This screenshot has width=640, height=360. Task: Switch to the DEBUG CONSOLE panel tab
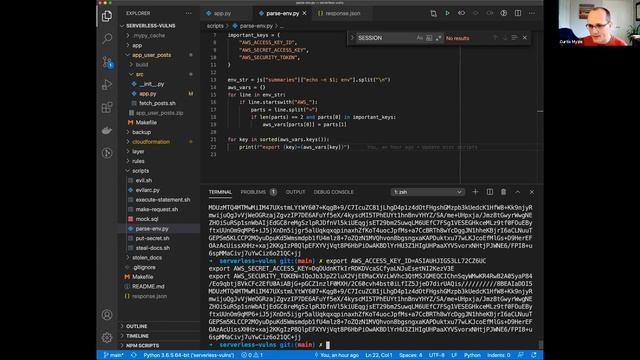click(x=333, y=192)
